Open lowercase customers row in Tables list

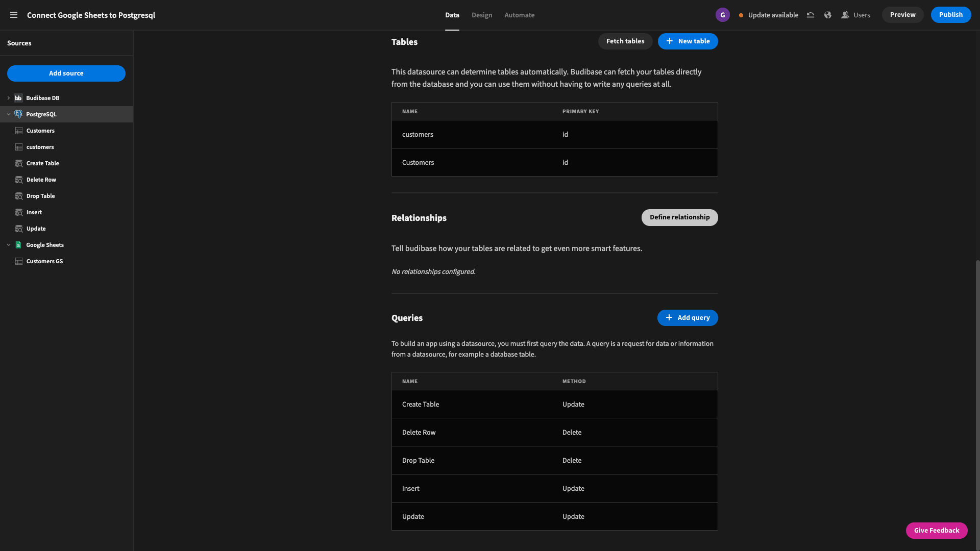click(554, 134)
